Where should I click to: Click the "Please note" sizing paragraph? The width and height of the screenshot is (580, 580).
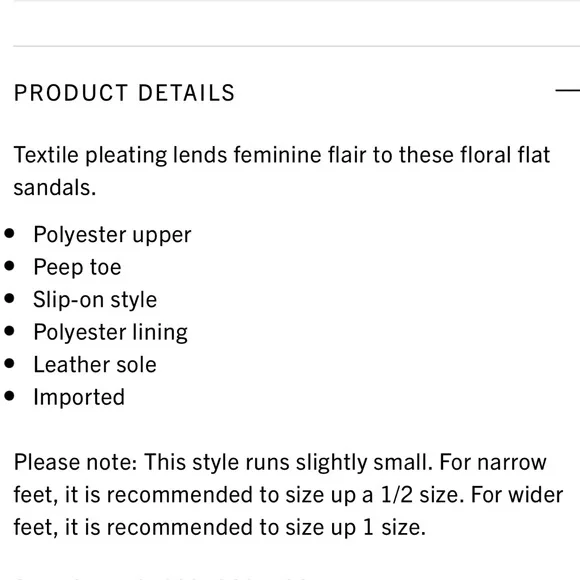(289, 495)
